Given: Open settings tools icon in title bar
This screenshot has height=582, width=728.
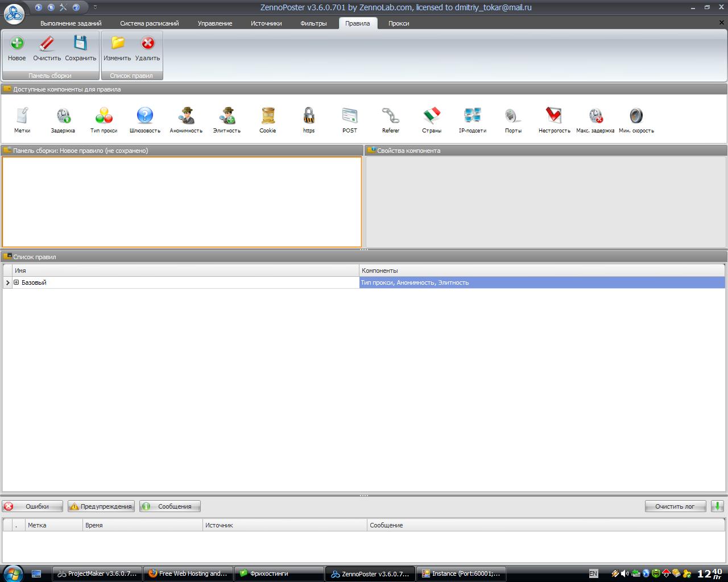Looking at the screenshot, I should point(63,7).
